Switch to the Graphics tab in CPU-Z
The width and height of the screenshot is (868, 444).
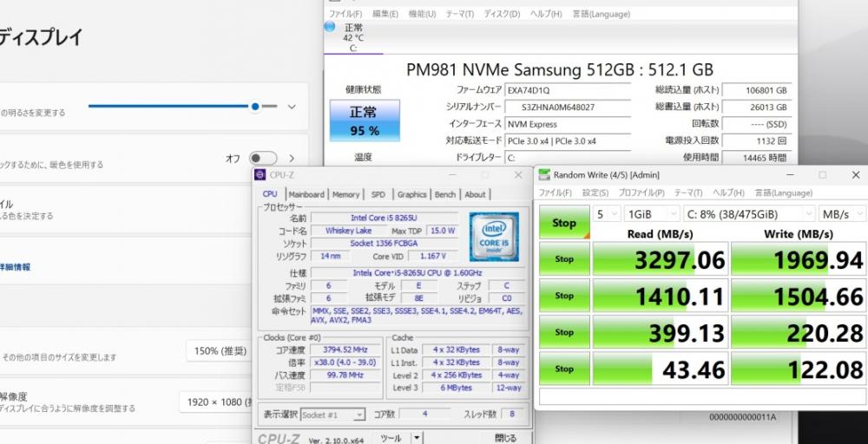411,194
